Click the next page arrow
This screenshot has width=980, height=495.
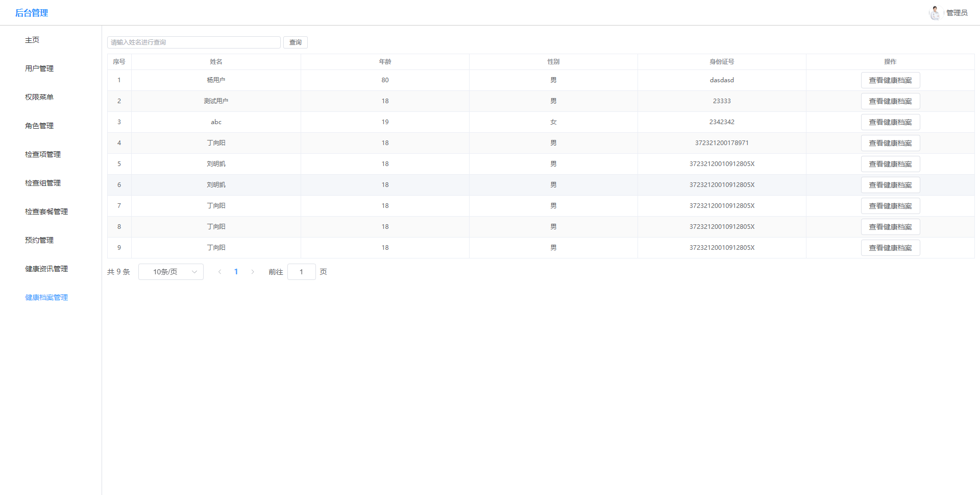coord(253,272)
